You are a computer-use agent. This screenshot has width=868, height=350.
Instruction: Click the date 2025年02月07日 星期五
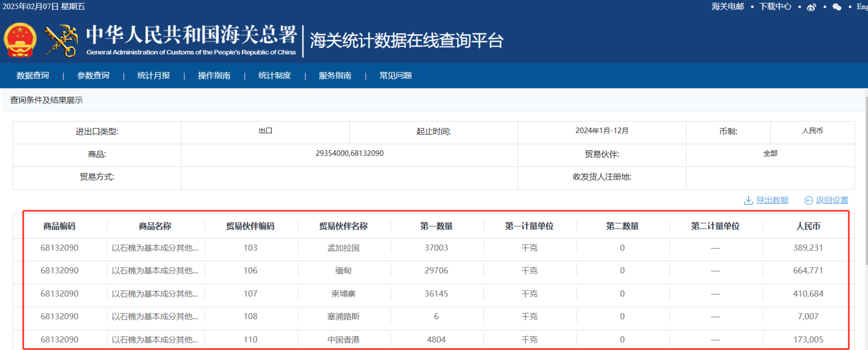click(44, 7)
